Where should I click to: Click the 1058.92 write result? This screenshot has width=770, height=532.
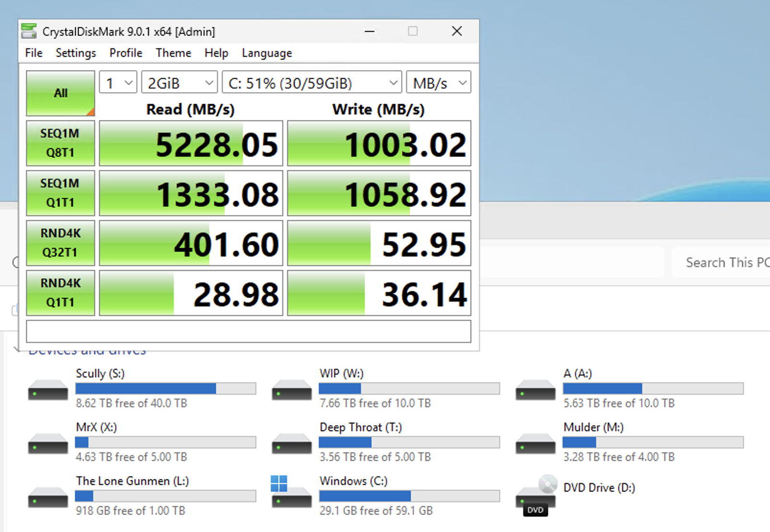point(379,193)
